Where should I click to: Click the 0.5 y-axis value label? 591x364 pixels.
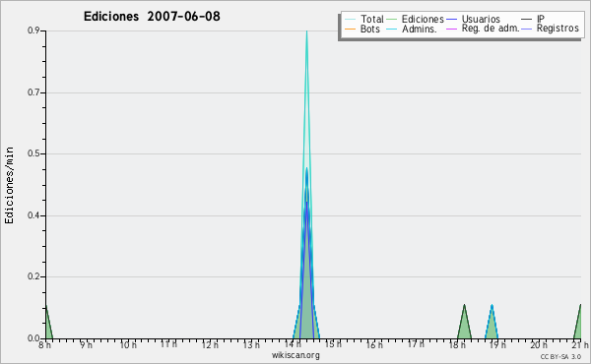pos(33,153)
